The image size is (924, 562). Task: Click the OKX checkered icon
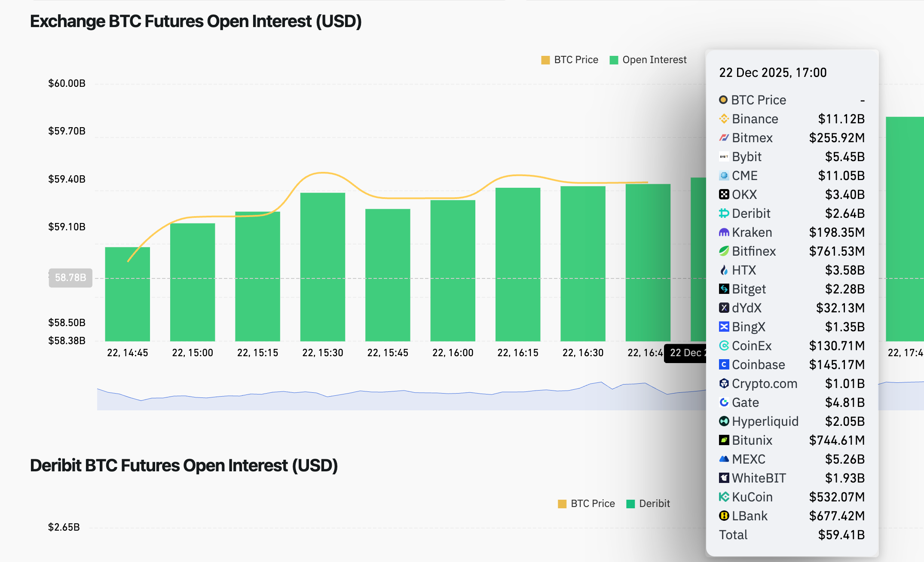pos(724,194)
